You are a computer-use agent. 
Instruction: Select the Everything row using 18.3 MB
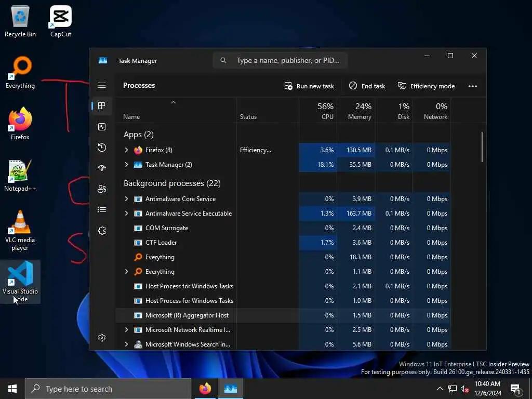pyautogui.click(x=283, y=257)
